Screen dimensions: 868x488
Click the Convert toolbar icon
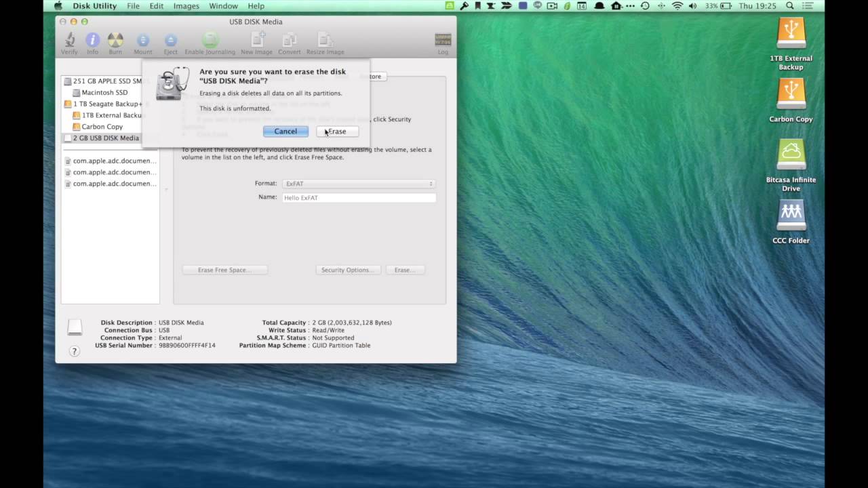(x=290, y=40)
